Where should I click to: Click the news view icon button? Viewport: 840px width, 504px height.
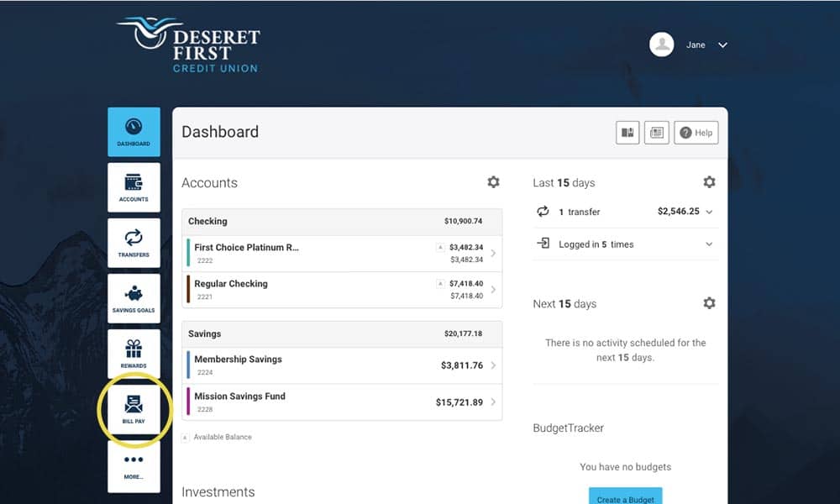tap(657, 132)
